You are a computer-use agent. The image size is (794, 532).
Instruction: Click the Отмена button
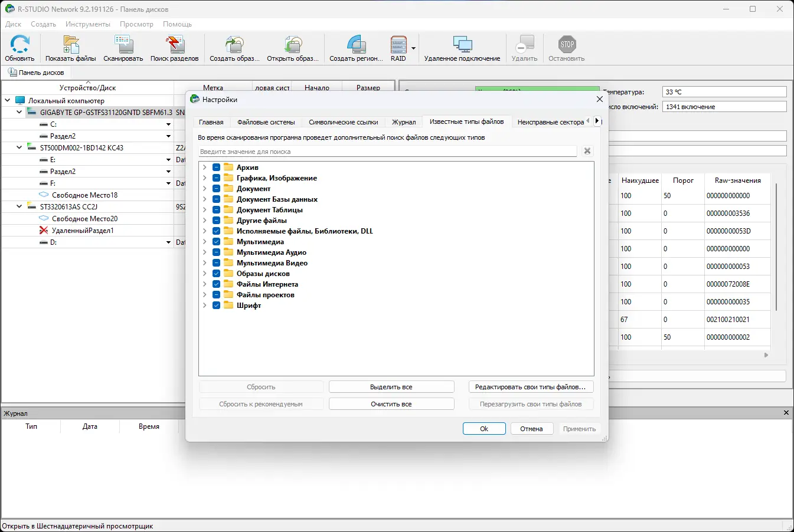point(531,429)
